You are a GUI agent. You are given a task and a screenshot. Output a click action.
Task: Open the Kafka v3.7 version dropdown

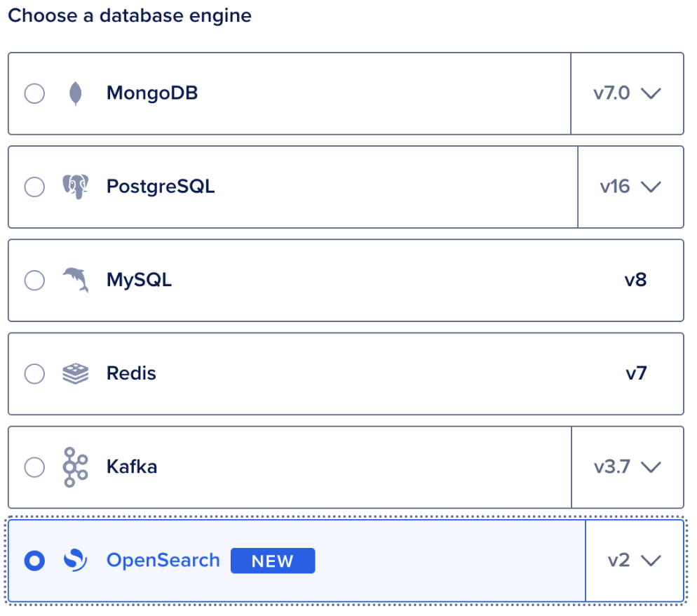pos(628,467)
